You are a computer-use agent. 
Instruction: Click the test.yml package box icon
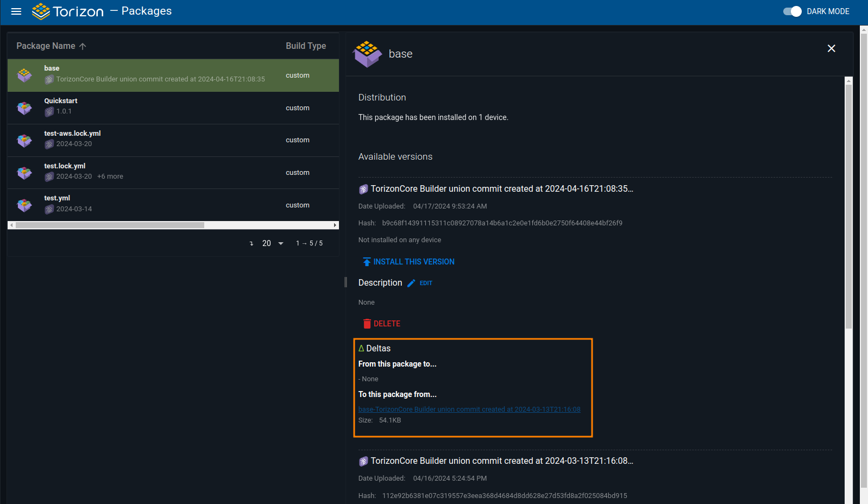pos(24,205)
